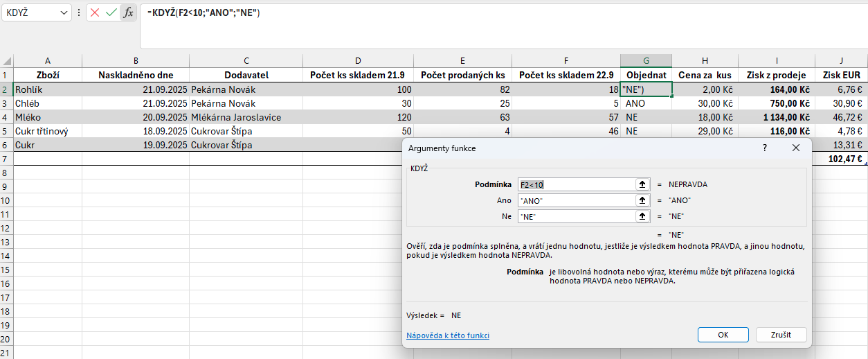Click the Ne argument field
This screenshot has height=359, width=868.
point(576,216)
